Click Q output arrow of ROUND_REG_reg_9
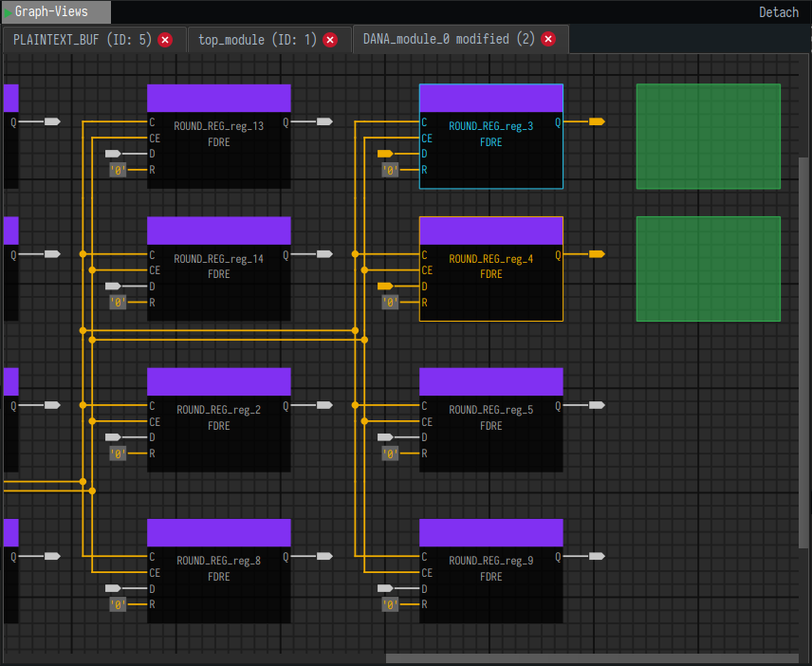The width and height of the screenshot is (812, 666). pos(596,557)
